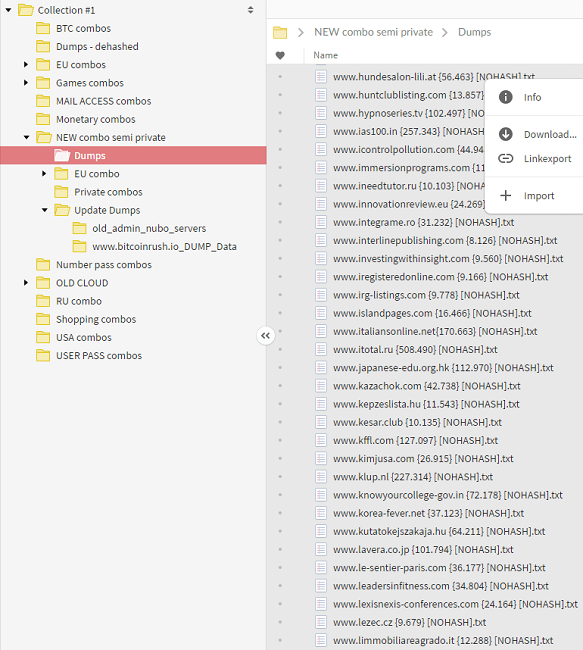Click the BTC combos folder icon

(x=43, y=28)
